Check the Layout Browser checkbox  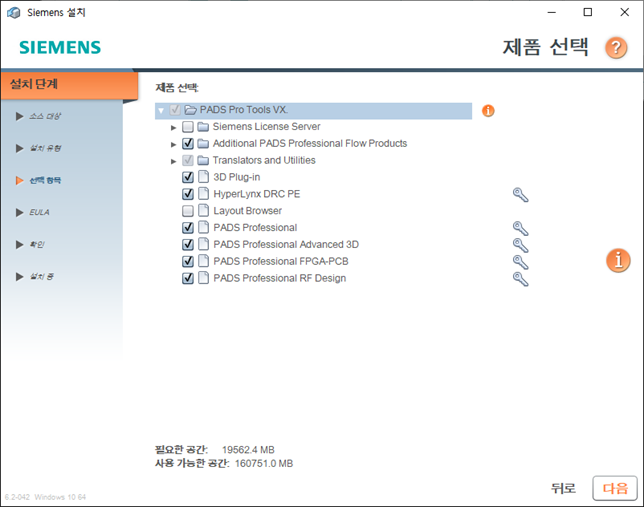click(188, 211)
